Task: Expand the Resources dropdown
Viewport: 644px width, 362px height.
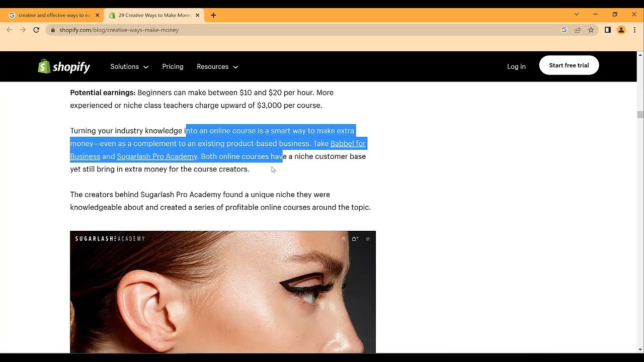Action: [x=217, y=66]
